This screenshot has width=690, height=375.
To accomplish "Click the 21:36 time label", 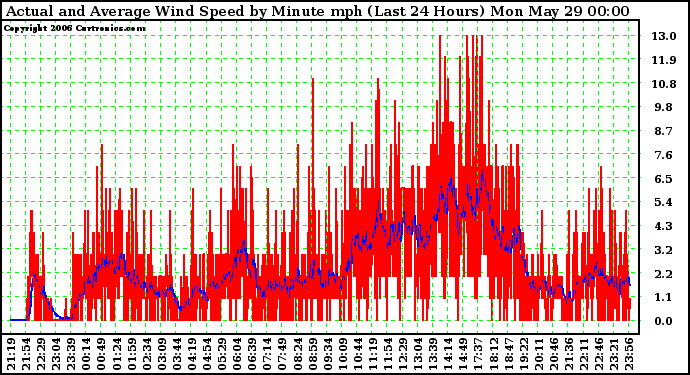I will pyautogui.click(x=569, y=354).
